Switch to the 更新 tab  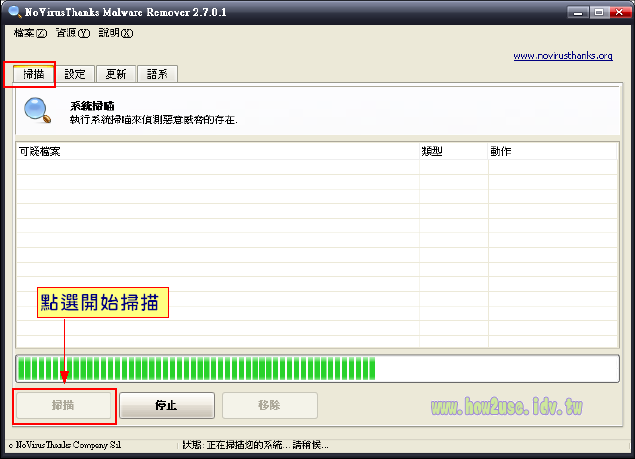point(116,74)
